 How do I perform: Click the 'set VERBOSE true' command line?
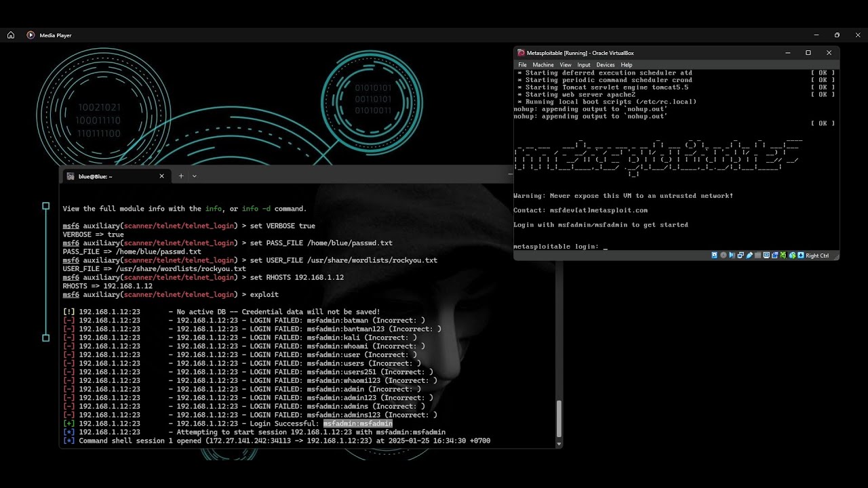click(x=189, y=226)
